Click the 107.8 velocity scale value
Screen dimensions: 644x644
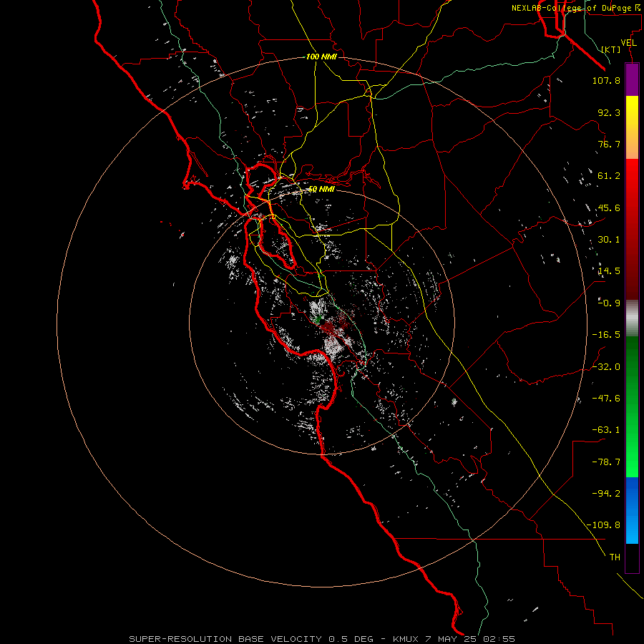[x=606, y=80]
